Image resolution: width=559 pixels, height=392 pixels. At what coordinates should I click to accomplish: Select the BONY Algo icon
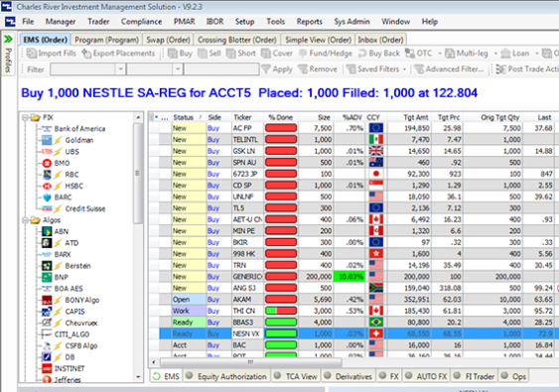point(47,300)
